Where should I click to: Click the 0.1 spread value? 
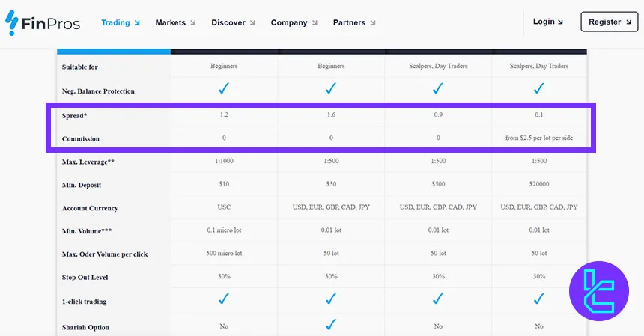[x=539, y=115]
